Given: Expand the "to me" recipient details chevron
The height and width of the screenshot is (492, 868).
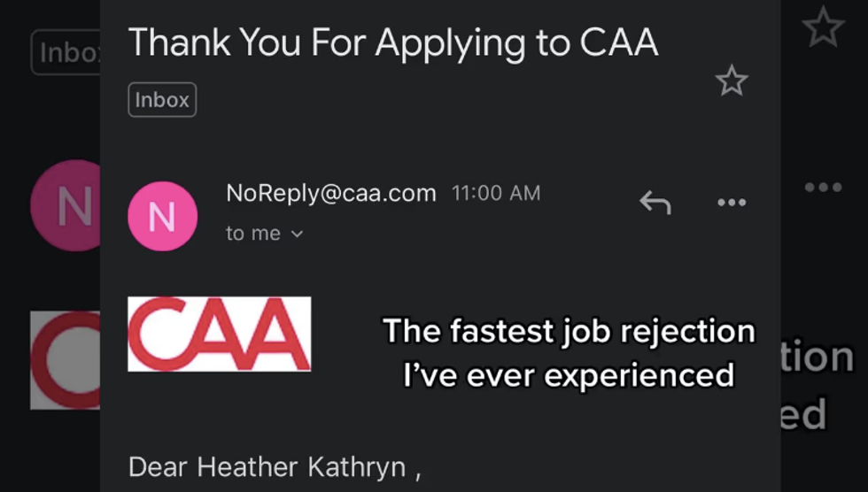Looking at the screenshot, I should click(297, 234).
